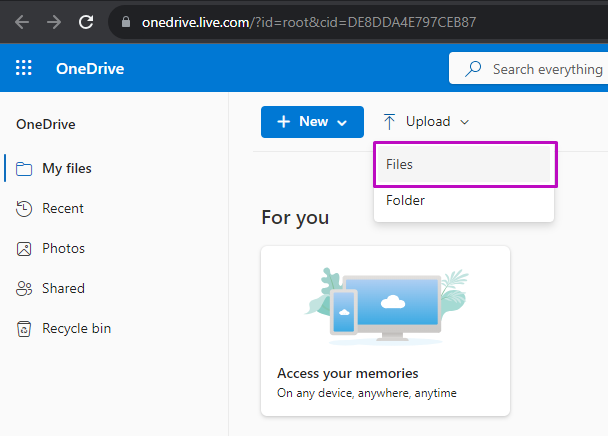The image size is (608, 436).
Task: Open Shared items
Action: [63, 289]
